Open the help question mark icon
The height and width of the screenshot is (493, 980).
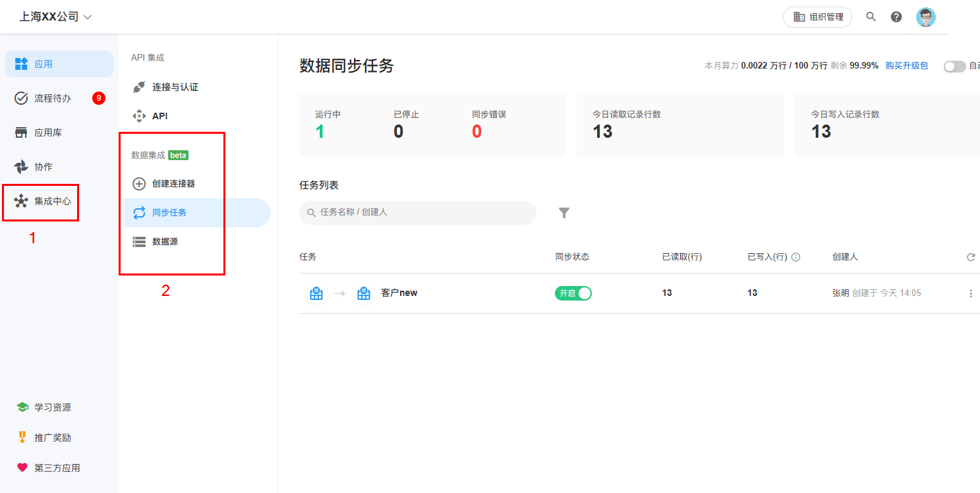[896, 17]
